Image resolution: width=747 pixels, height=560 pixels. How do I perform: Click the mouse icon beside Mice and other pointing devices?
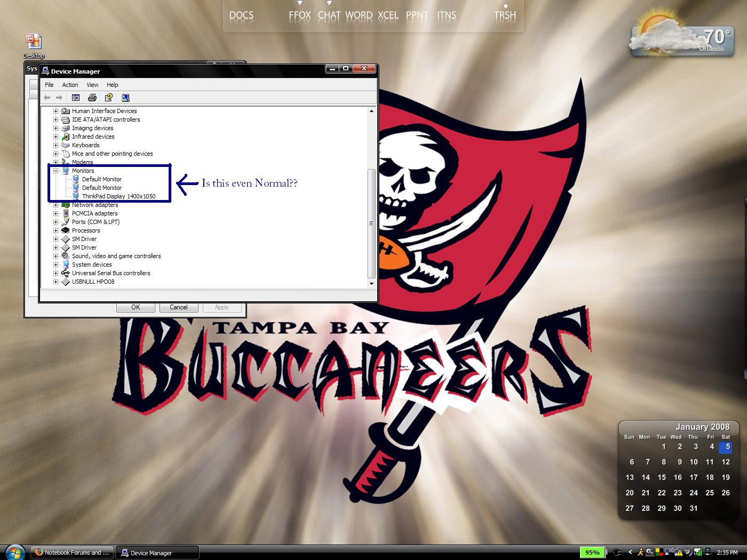(x=66, y=154)
